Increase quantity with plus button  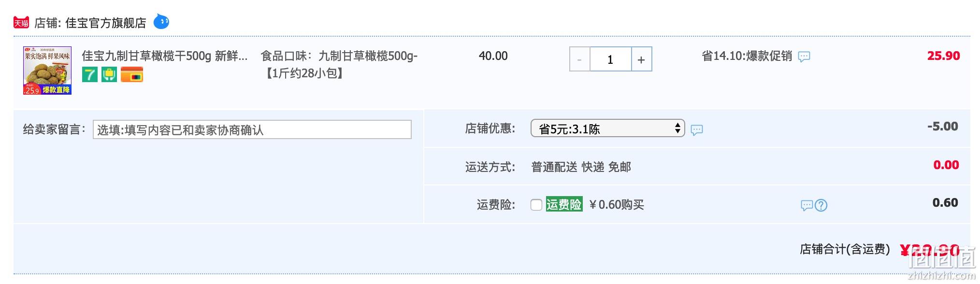click(x=642, y=59)
